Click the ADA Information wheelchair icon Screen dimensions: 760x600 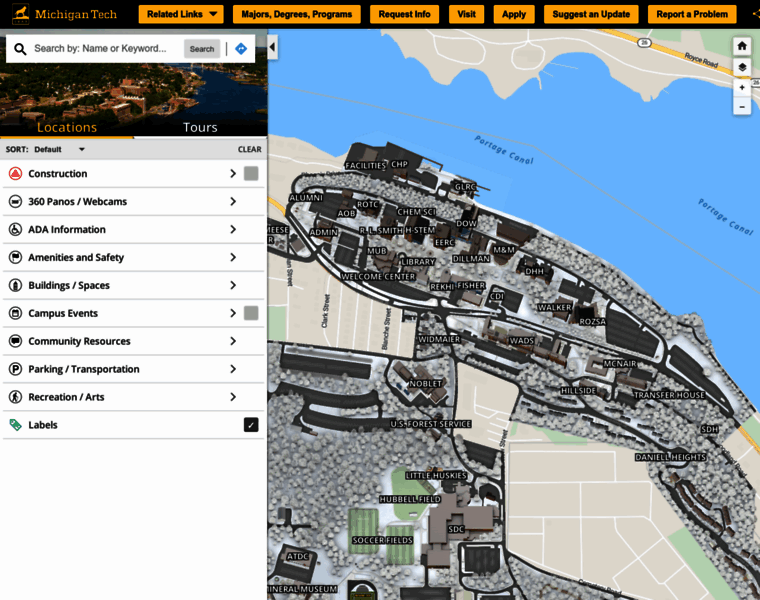coord(16,229)
